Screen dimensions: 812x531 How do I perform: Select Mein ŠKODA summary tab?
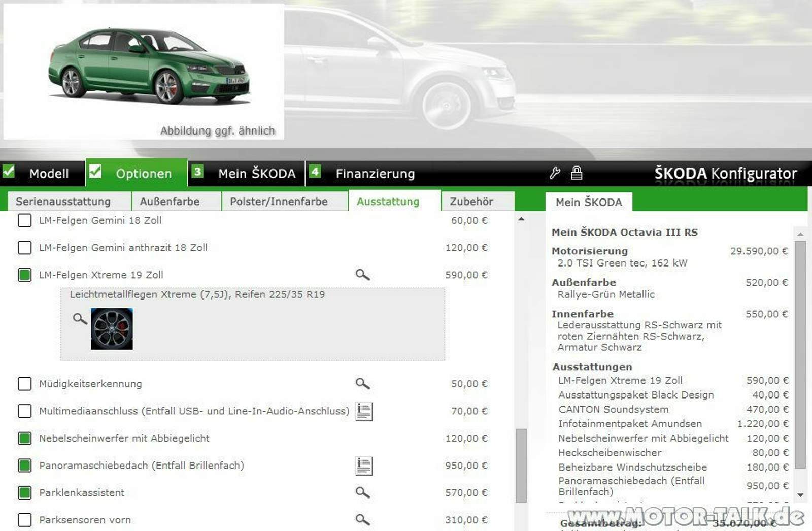click(x=589, y=202)
